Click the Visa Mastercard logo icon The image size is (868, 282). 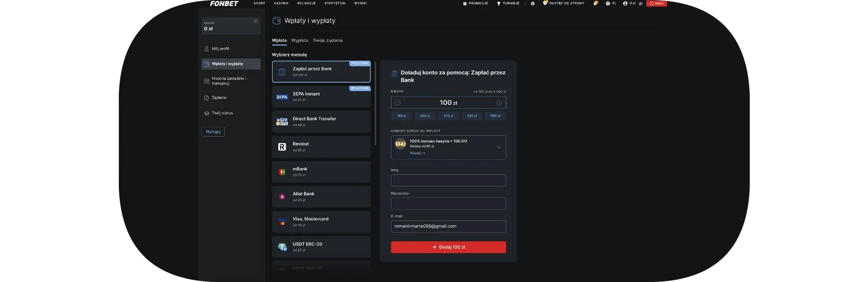pos(282,222)
